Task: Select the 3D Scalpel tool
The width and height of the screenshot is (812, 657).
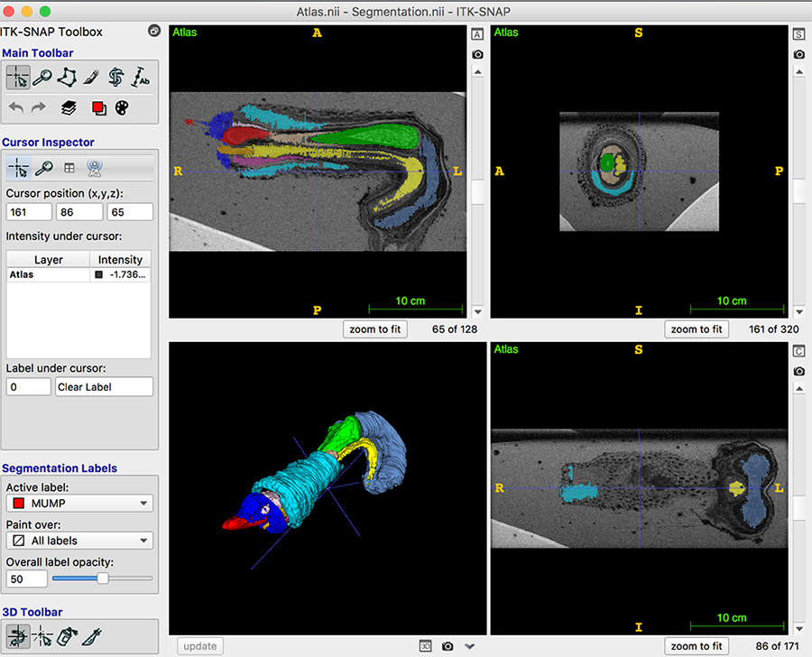Action: point(92,636)
